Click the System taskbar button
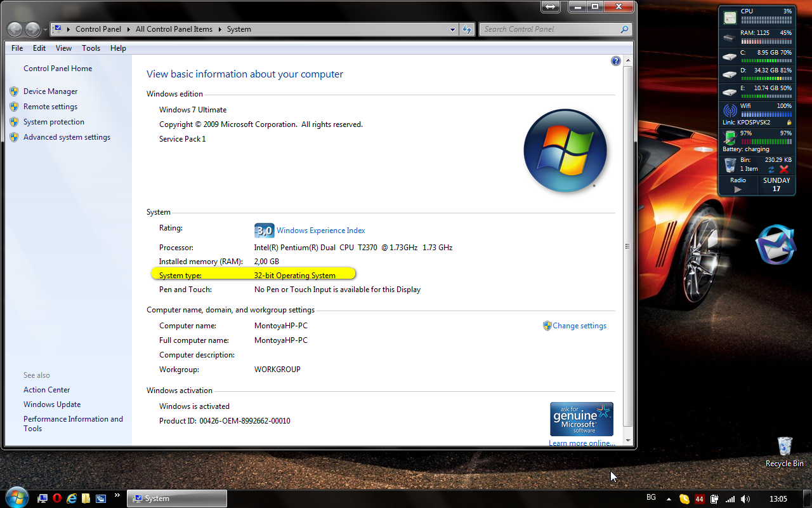The width and height of the screenshot is (812, 508). [x=177, y=498]
